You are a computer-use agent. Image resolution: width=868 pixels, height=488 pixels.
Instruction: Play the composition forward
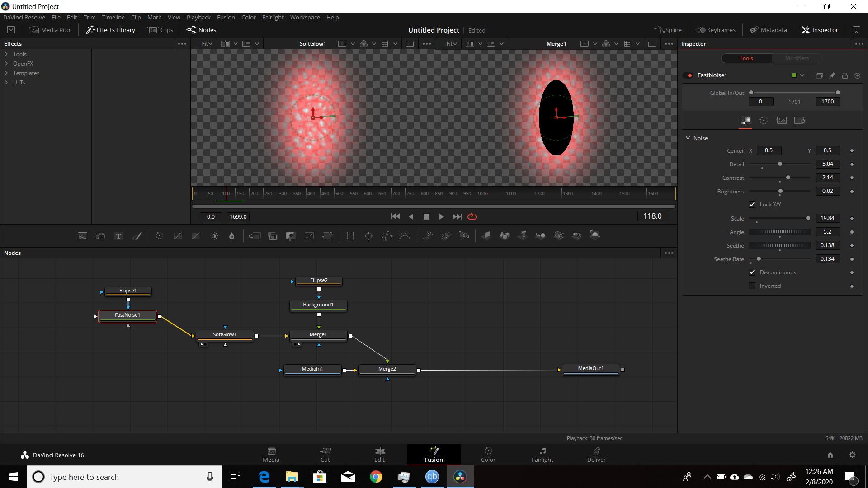pos(441,216)
